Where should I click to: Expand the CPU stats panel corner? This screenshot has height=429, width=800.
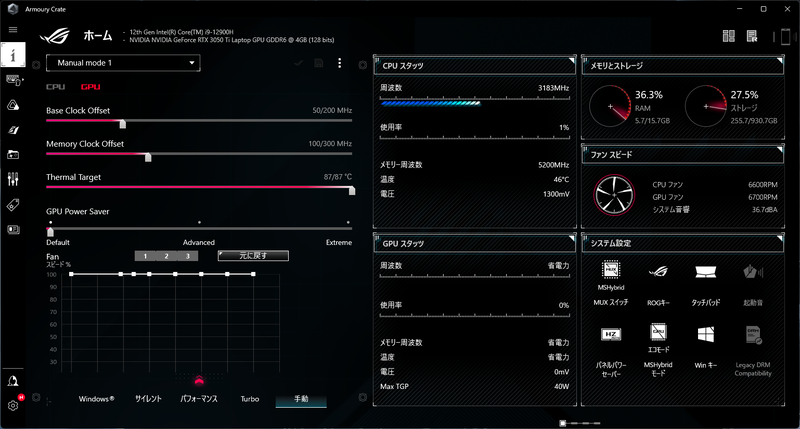[571, 61]
